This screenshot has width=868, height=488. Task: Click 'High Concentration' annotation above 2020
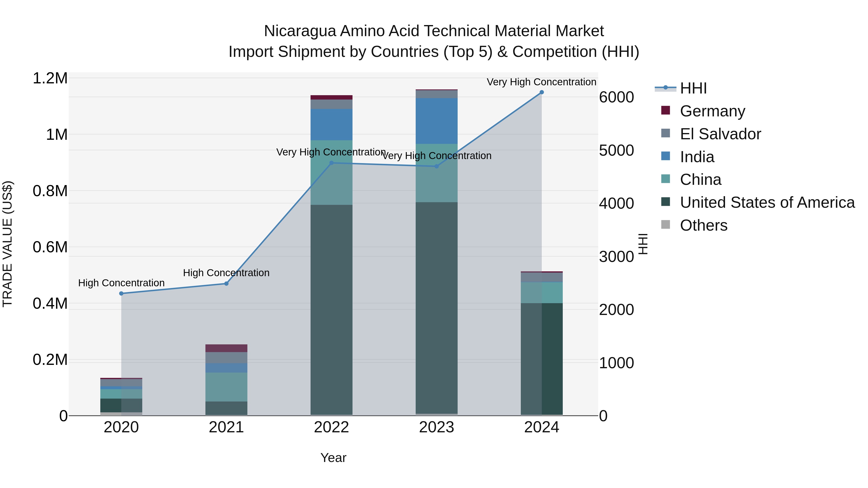[121, 283]
